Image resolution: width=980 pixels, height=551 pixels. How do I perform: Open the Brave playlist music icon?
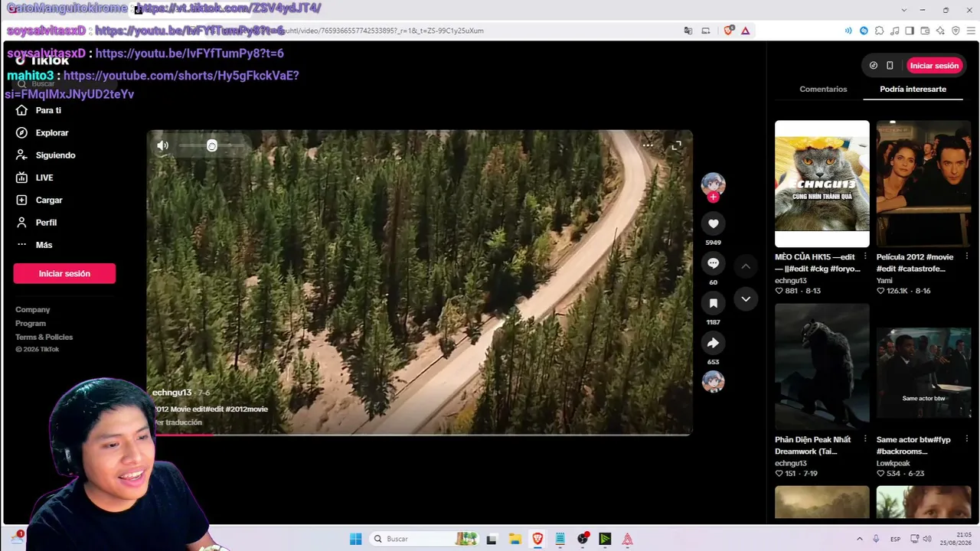click(894, 31)
